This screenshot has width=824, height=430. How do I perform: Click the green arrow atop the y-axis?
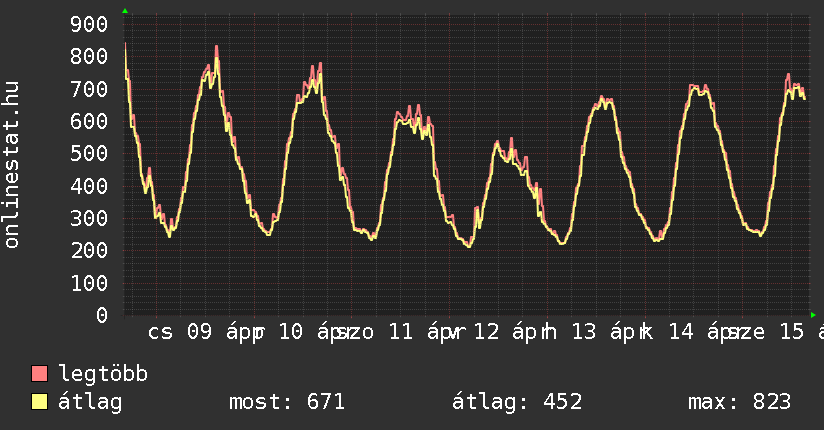pos(125,11)
